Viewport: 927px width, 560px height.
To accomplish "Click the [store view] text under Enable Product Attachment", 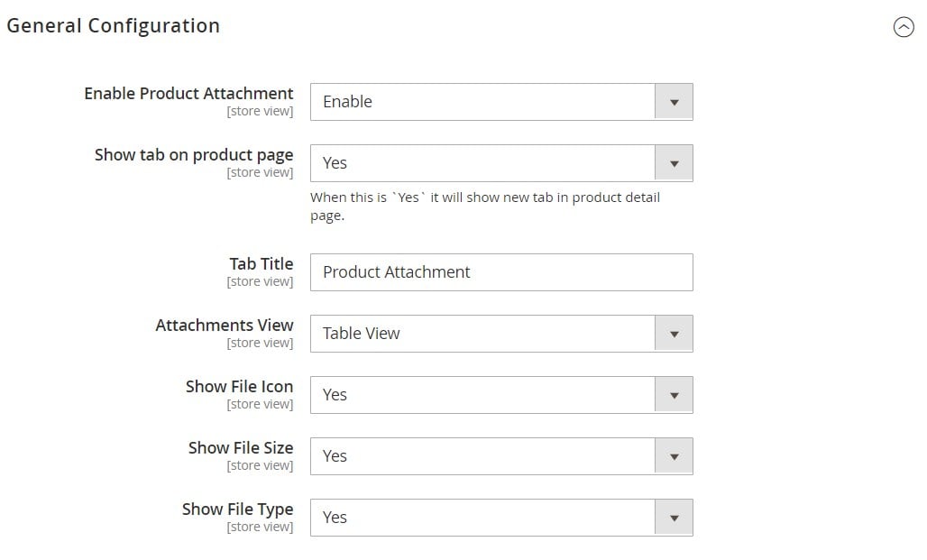I will [x=260, y=111].
